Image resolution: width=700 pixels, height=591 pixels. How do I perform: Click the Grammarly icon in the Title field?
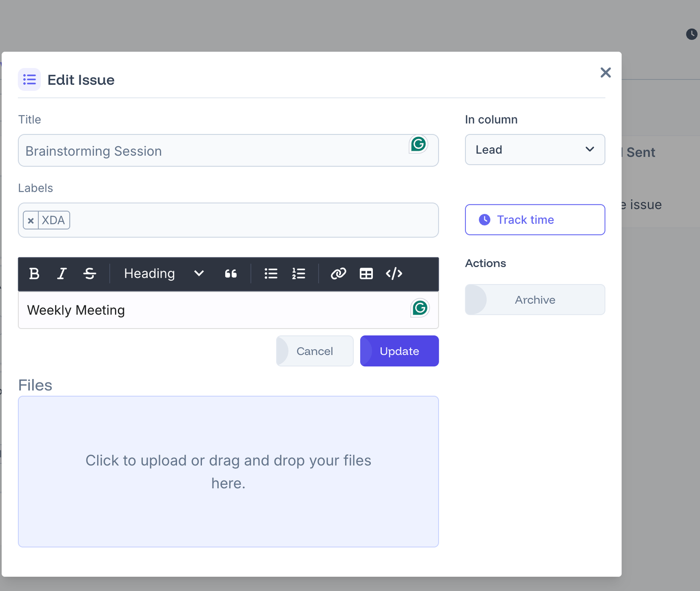(418, 144)
